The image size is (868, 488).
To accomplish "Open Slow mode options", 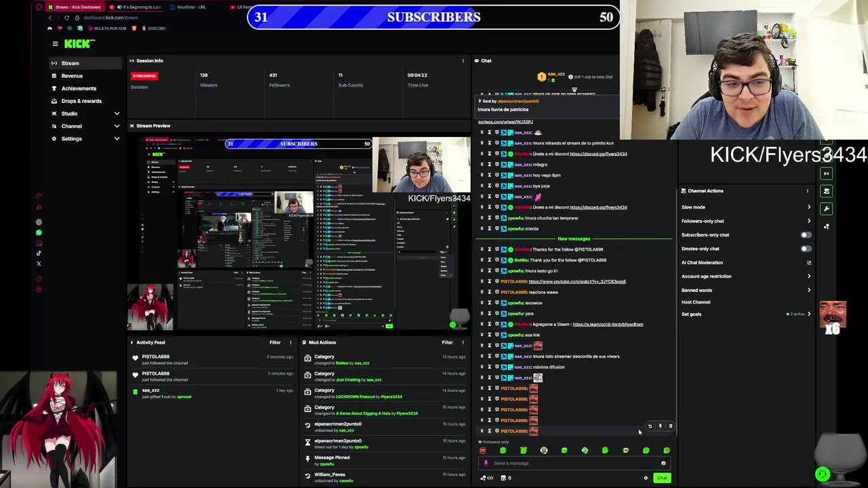I will coord(746,207).
